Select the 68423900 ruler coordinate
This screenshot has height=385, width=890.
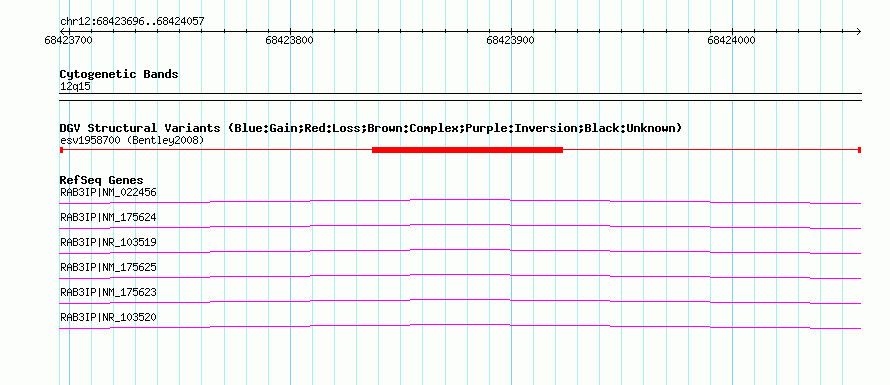click(510, 40)
